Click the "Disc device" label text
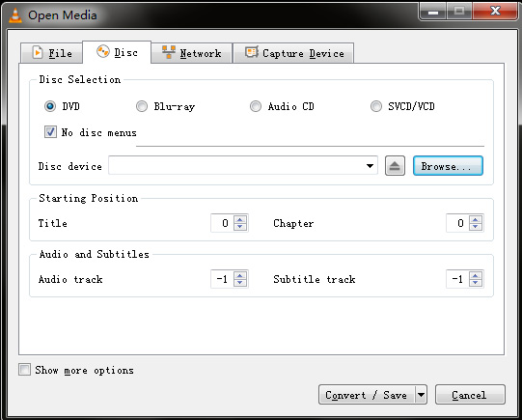 (x=69, y=166)
